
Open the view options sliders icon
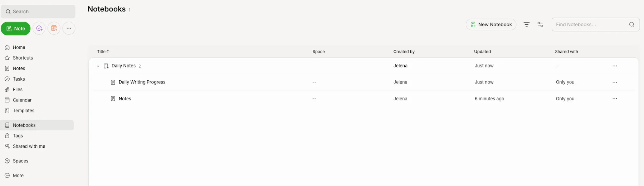tap(540, 24)
